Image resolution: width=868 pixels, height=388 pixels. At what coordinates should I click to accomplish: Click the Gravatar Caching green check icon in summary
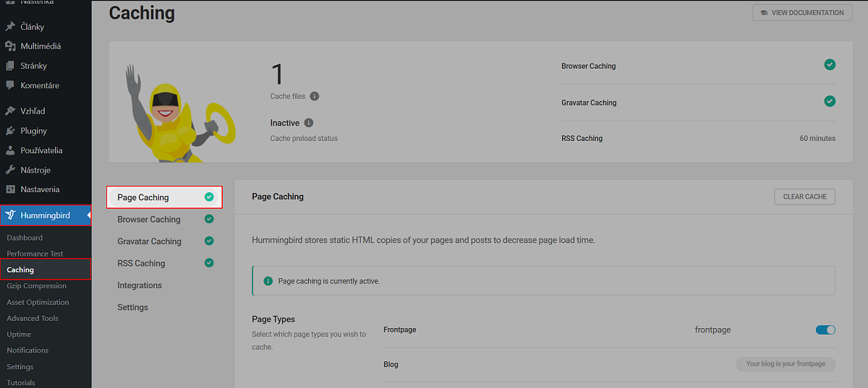[830, 101]
